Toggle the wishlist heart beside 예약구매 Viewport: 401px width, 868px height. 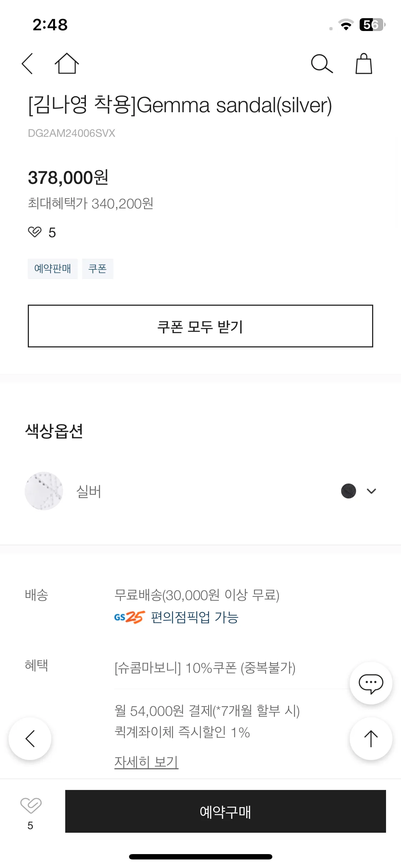pos(31,806)
